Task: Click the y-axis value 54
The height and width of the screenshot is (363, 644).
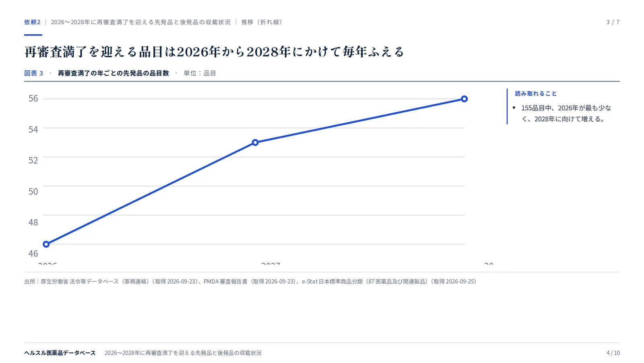Action: tap(33, 129)
